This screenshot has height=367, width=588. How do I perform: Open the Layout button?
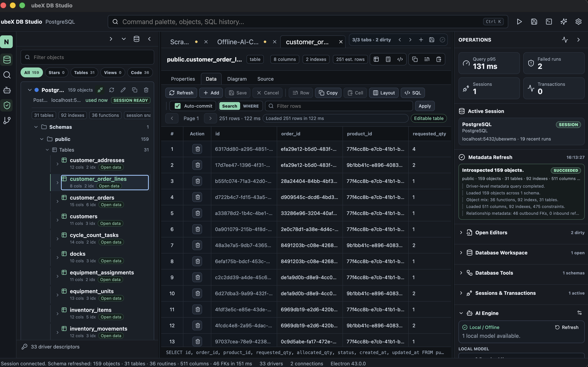click(x=384, y=93)
